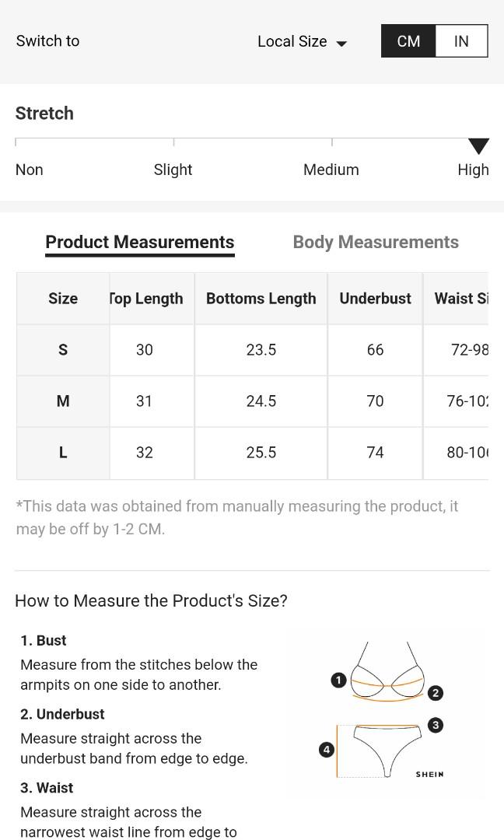Click the bikini bottom illustration
Screen dimensions: 504x840
tap(387, 751)
